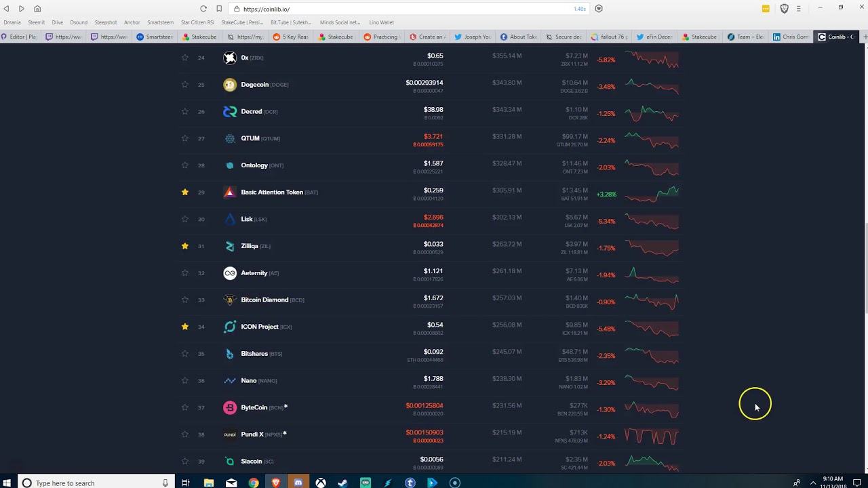Open the Dogecoin coin name link
The image size is (868, 488).
255,85
